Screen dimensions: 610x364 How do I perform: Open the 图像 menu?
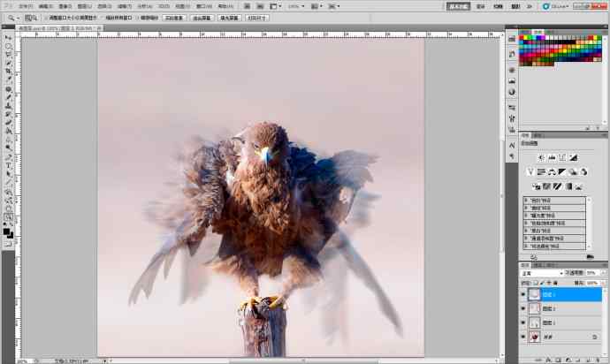65,5
